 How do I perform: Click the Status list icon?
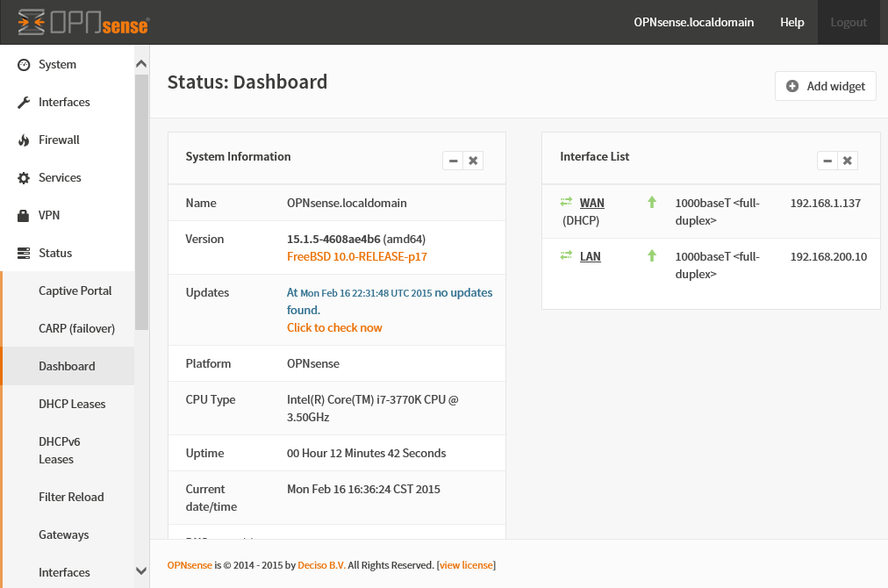[24, 254]
